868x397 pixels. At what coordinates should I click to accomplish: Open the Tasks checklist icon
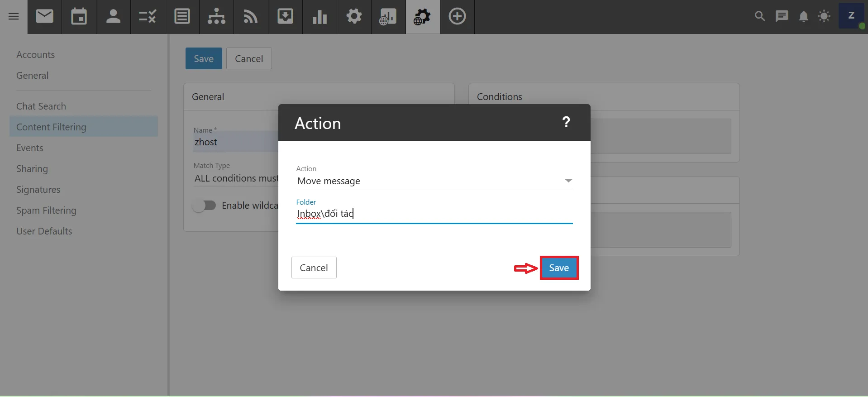148,17
